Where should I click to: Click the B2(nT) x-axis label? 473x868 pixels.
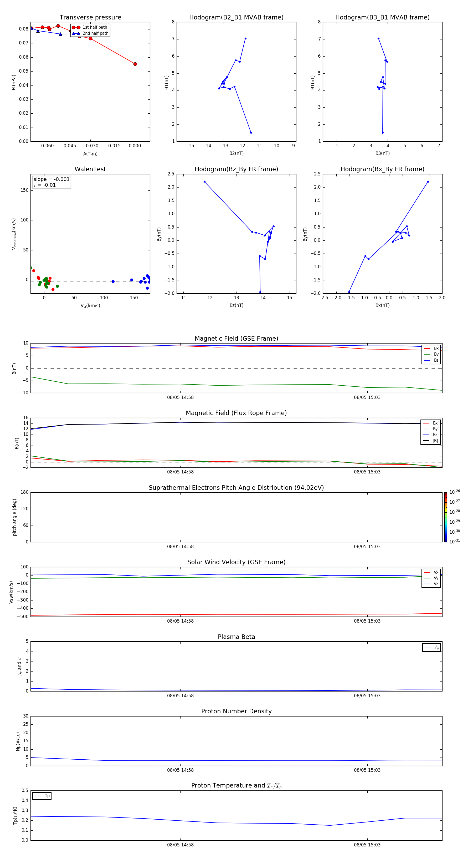pyautogui.click(x=236, y=154)
